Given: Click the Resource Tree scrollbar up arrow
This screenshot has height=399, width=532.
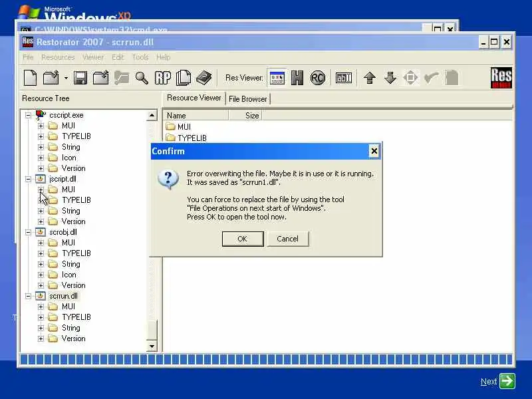Looking at the screenshot, I should pyautogui.click(x=152, y=115).
